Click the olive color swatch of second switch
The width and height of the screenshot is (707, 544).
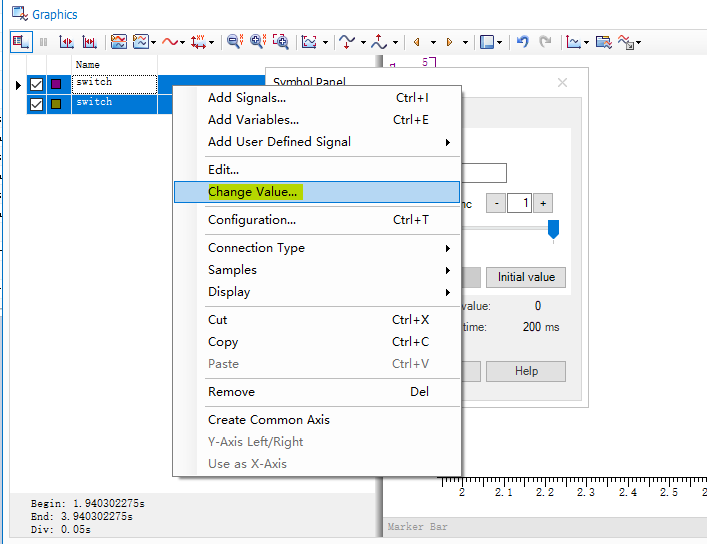pos(56,104)
